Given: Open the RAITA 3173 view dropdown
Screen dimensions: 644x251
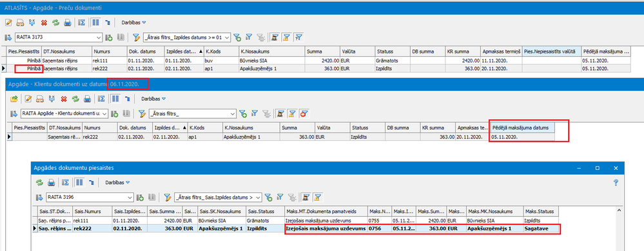Looking at the screenshot, I should (99, 37).
